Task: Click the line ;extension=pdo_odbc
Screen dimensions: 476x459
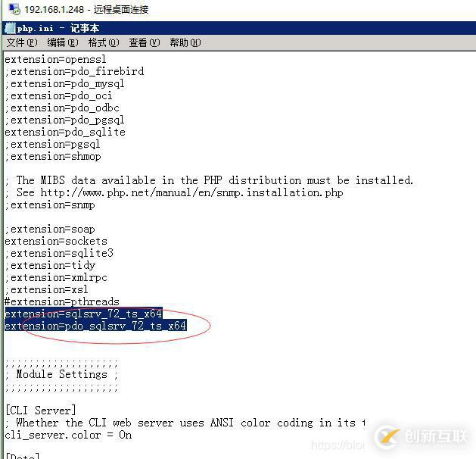Action: pos(62,108)
